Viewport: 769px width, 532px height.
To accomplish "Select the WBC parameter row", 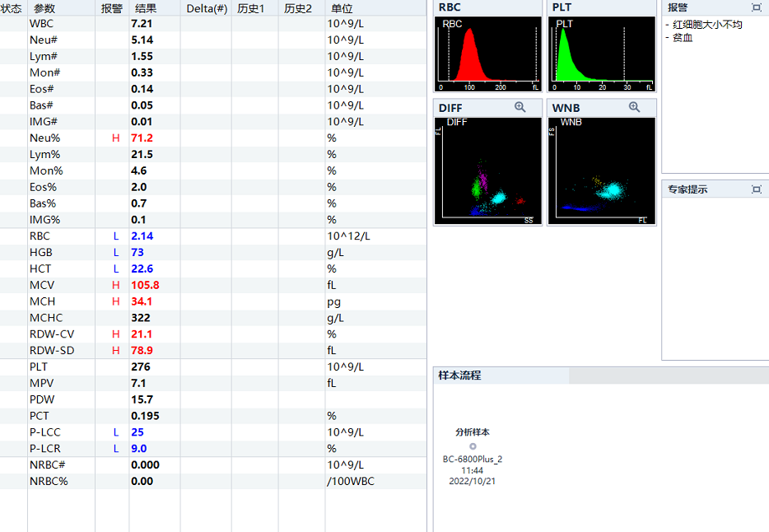I will 41,23.
